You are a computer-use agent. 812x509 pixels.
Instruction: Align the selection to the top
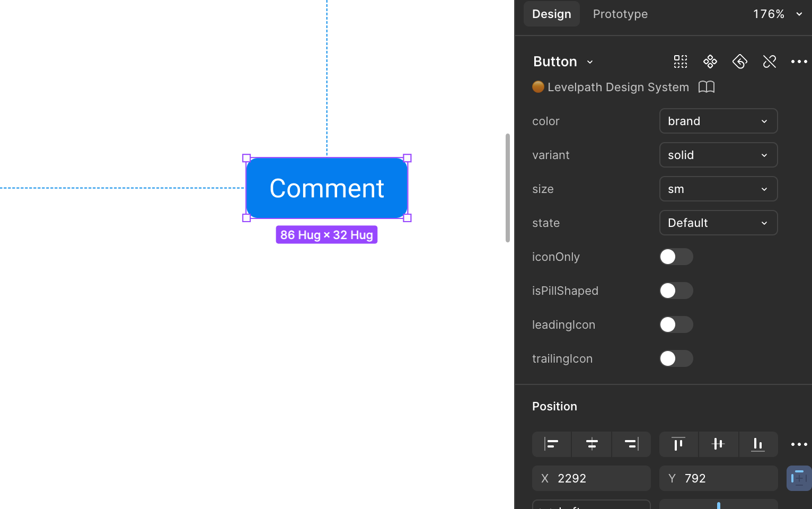click(678, 444)
